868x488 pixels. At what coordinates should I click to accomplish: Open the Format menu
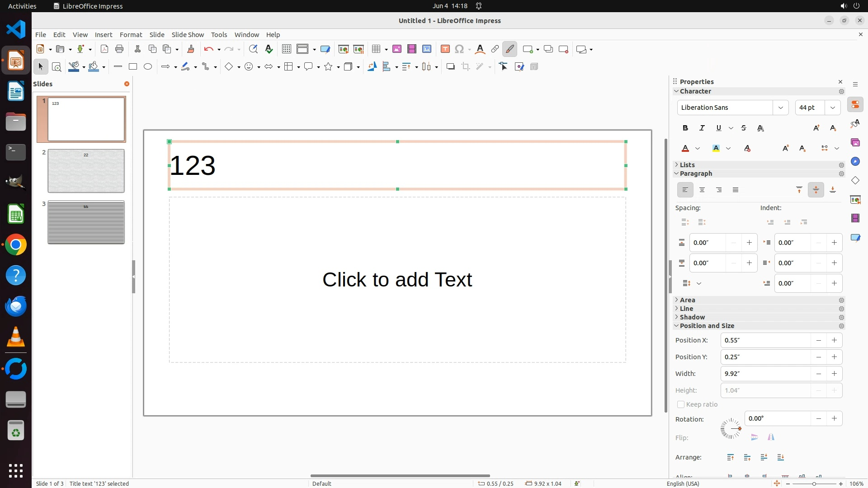[x=131, y=35]
